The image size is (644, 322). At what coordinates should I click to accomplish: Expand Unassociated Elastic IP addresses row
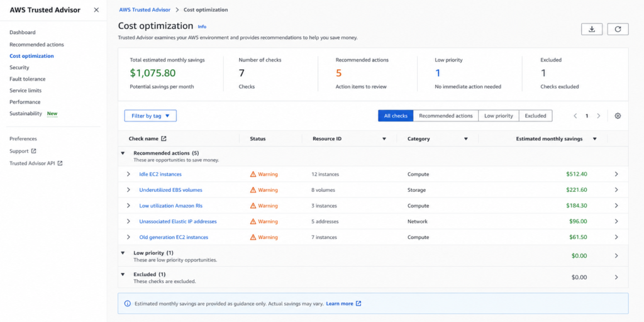pos(128,221)
